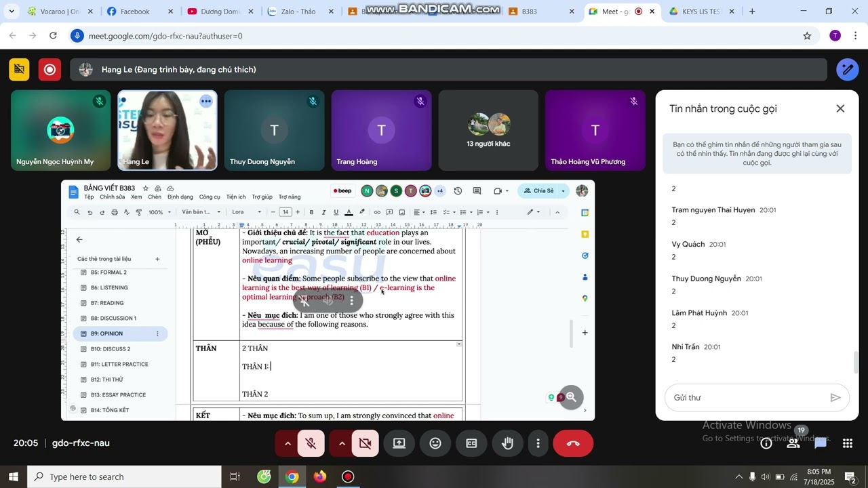Open the Docs meet camera dropdown
This screenshot has height=488, width=868.
click(x=501, y=191)
